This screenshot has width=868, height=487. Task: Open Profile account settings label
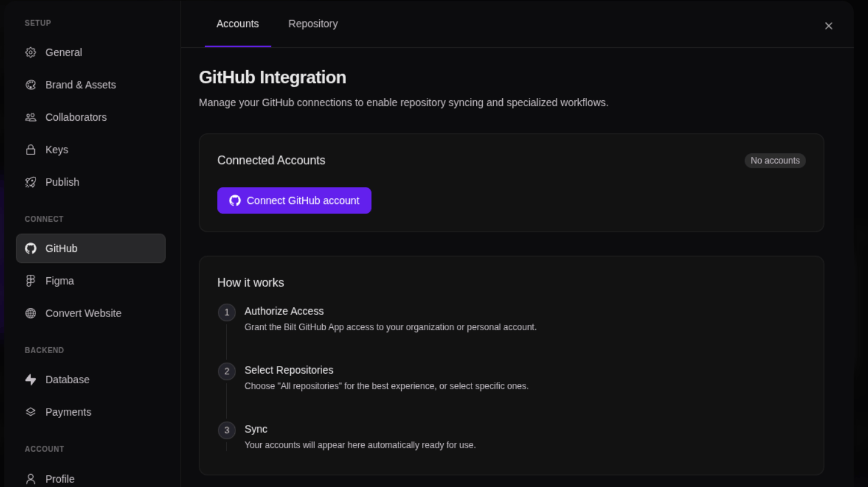[x=60, y=479]
